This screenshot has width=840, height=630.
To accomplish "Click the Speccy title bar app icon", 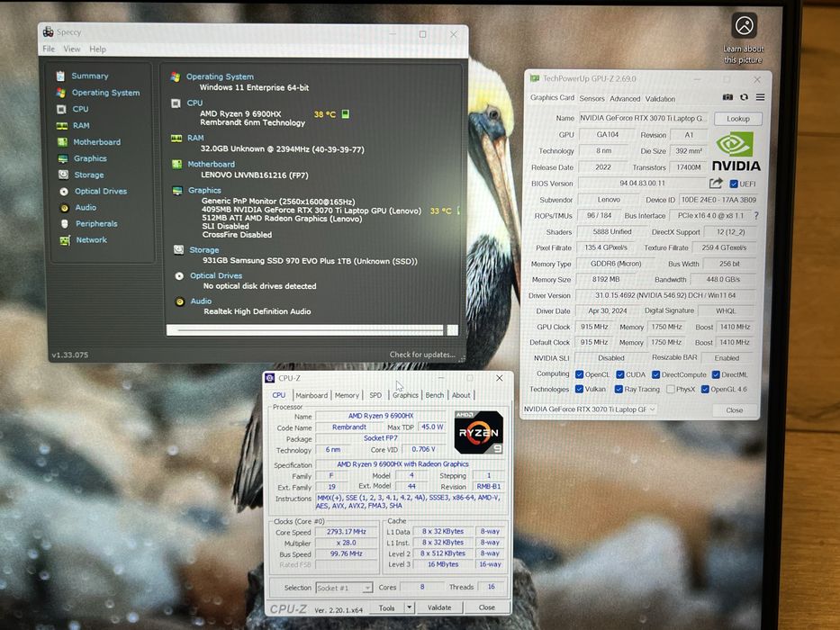I will pyautogui.click(x=49, y=32).
